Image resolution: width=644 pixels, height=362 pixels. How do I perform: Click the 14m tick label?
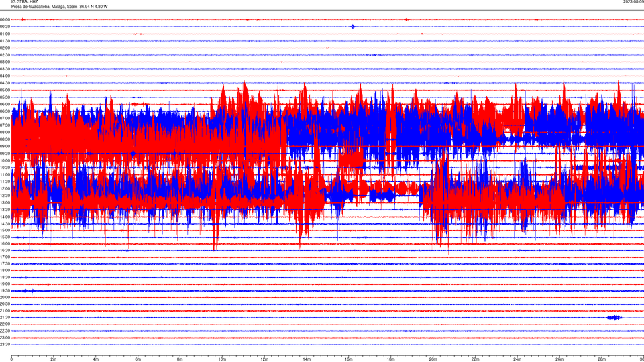307,359
